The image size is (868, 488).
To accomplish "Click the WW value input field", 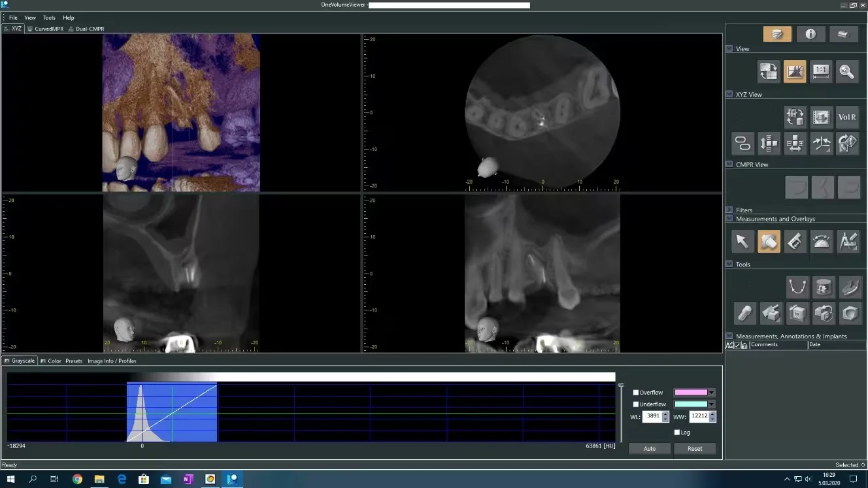I will click(x=699, y=416).
